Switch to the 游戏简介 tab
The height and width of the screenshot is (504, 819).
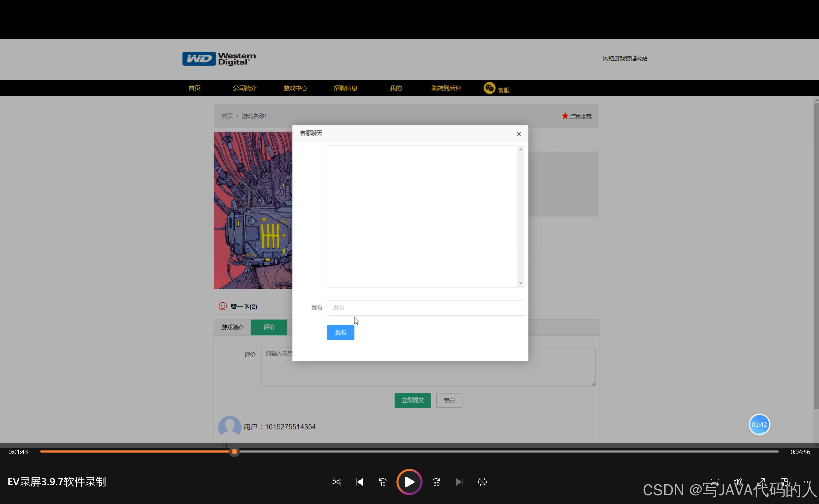pos(232,327)
